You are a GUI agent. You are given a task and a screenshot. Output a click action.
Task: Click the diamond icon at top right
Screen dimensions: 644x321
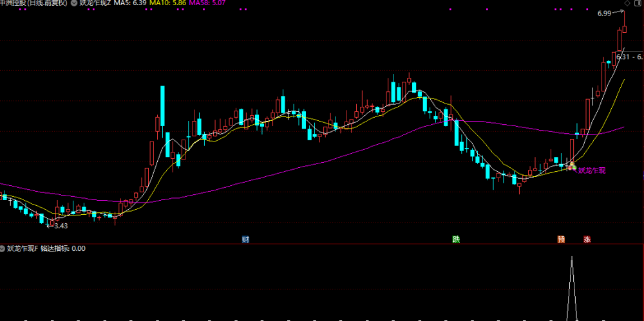click(x=627, y=3)
